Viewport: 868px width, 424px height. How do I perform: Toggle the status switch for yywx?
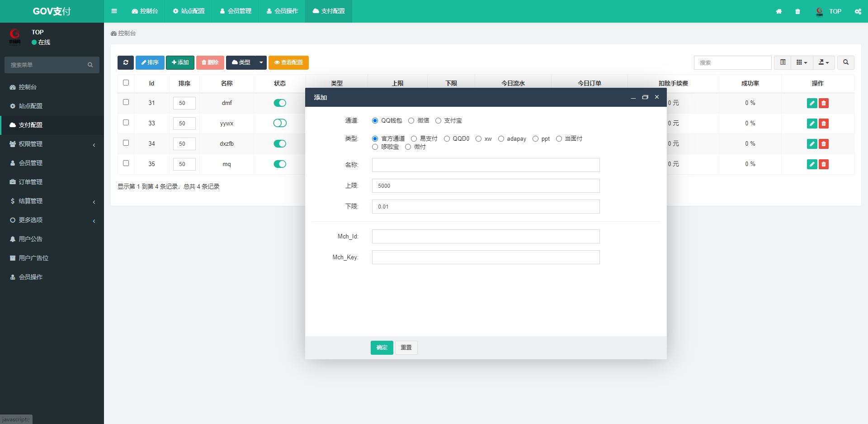(x=280, y=123)
